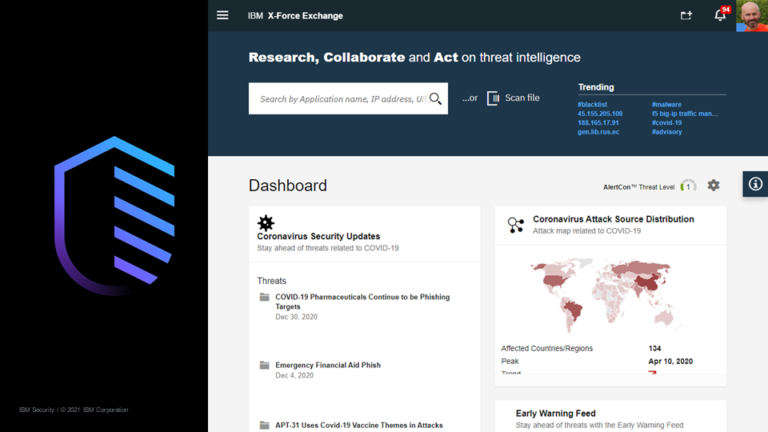
Task: Open the Early Warning Feed card title
Action: [555, 413]
